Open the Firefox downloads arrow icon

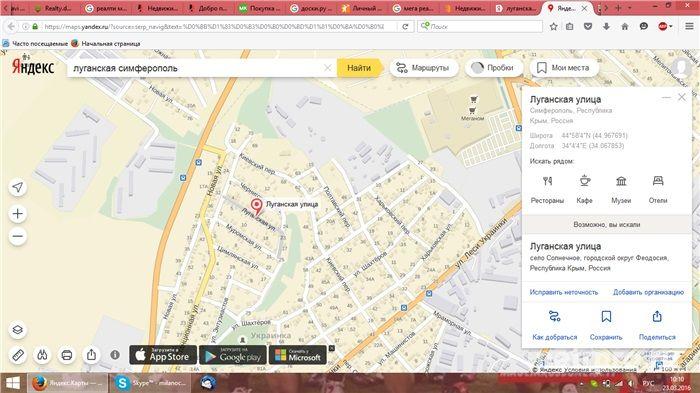[606, 26]
